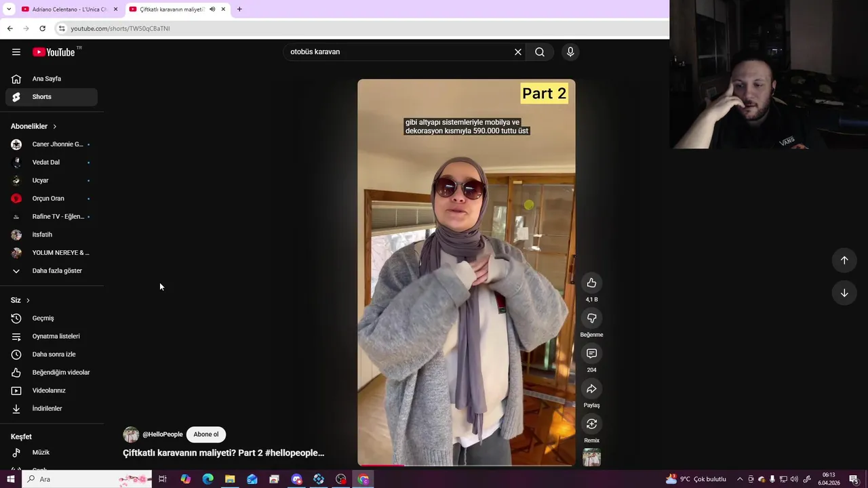868x488 pixels.
Task: Open the @HelloPeople channel name
Action: pos(163,434)
